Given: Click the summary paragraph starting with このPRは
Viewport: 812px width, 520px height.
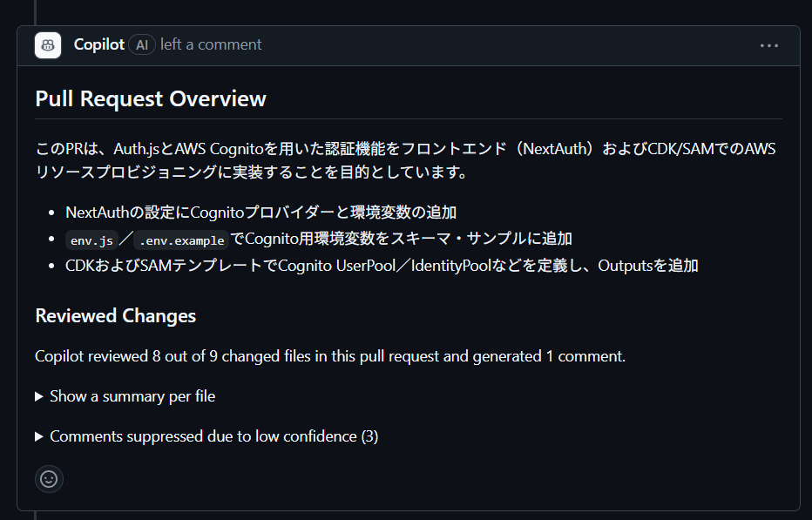Looking at the screenshot, I should 405,160.
